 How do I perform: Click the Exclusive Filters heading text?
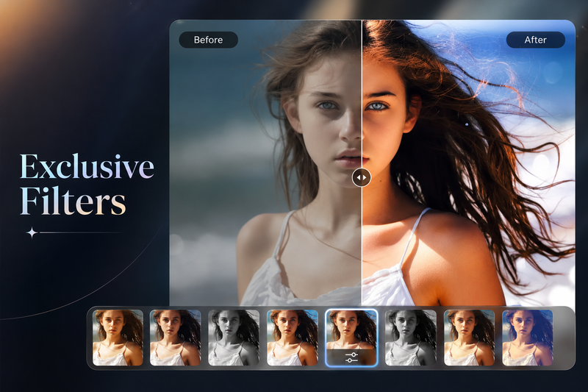click(x=87, y=184)
